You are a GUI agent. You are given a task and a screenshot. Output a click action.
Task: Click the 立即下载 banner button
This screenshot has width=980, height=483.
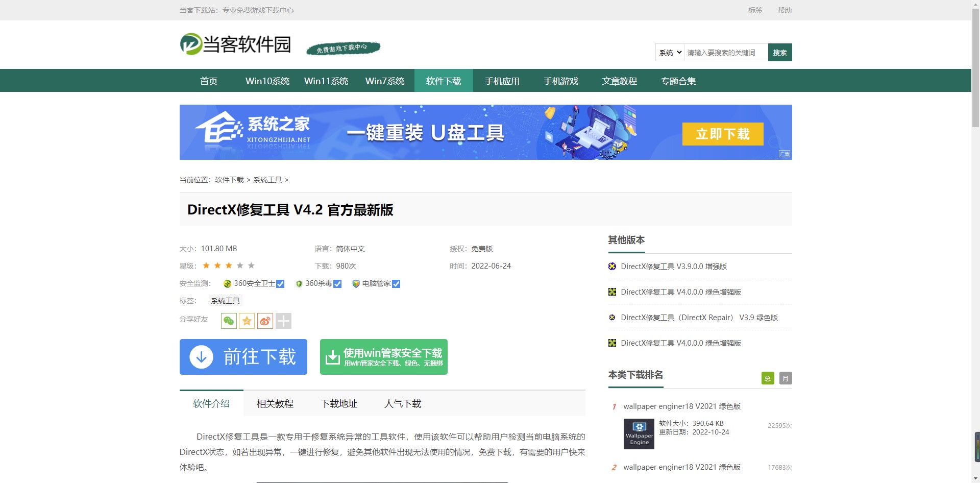[x=723, y=134]
